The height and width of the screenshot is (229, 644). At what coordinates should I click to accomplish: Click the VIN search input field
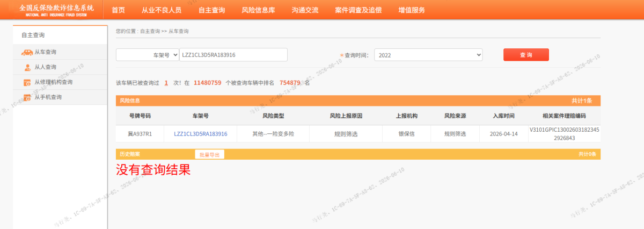coord(233,55)
